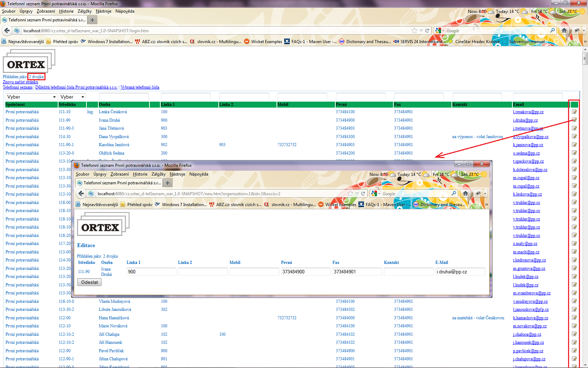Click edit icon in Jiřina Chalupová row

tap(574, 359)
